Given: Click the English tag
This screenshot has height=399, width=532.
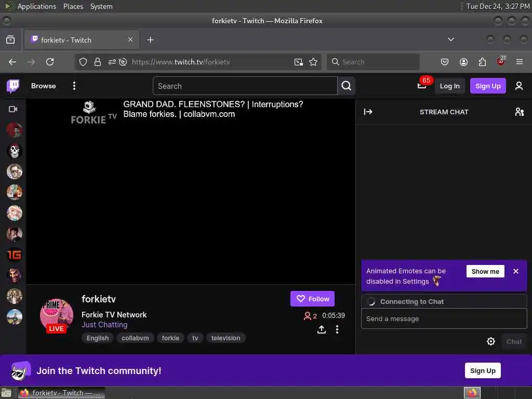Looking at the screenshot, I should pyautogui.click(x=97, y=338).
